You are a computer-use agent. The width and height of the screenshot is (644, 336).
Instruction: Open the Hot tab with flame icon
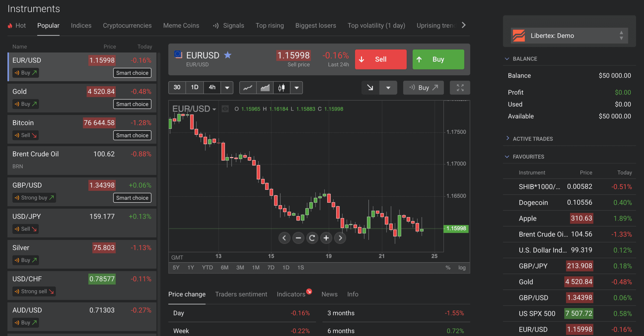tap(17, 26)
